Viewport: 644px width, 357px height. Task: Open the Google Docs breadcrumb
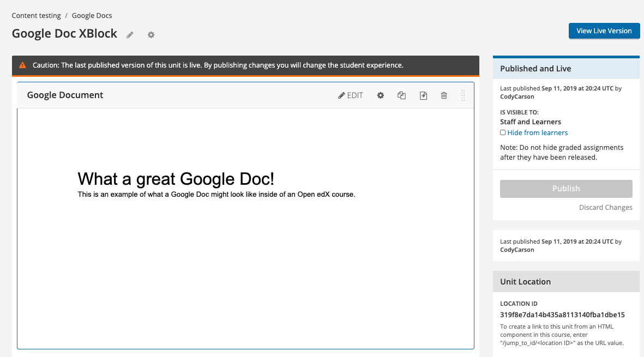click(92, 16)
